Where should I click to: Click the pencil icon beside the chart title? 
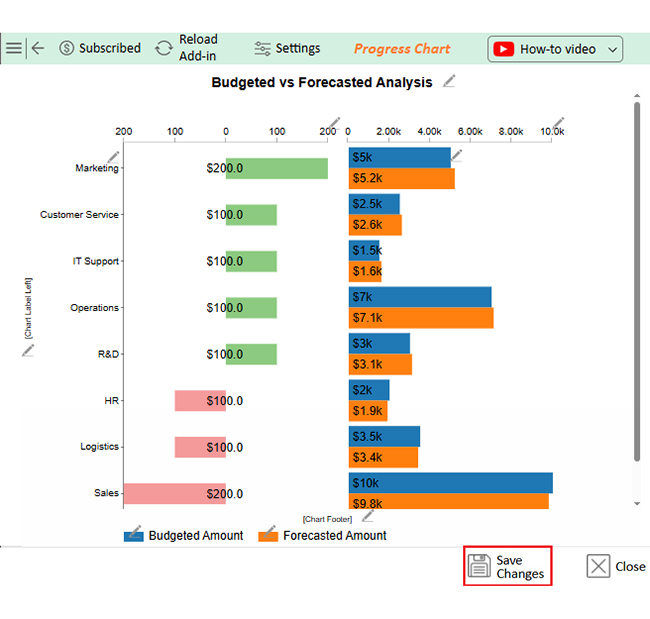(x=449, y=82)
